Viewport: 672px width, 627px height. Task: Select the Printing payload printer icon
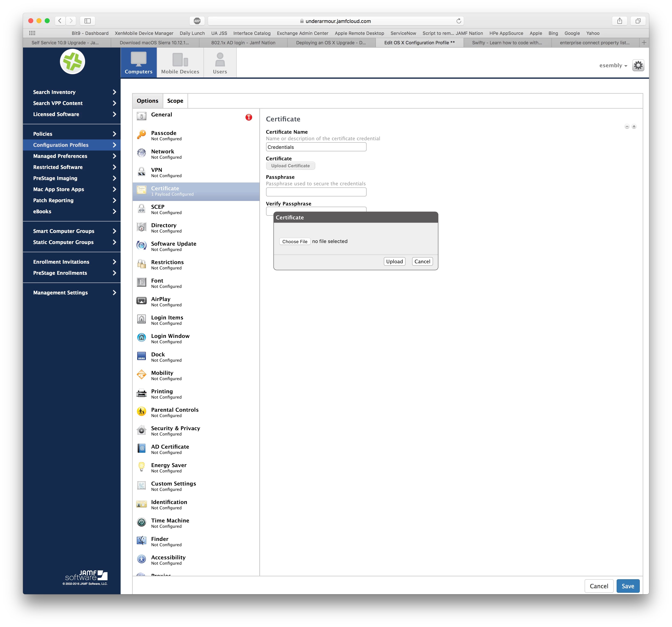[141, 393]
